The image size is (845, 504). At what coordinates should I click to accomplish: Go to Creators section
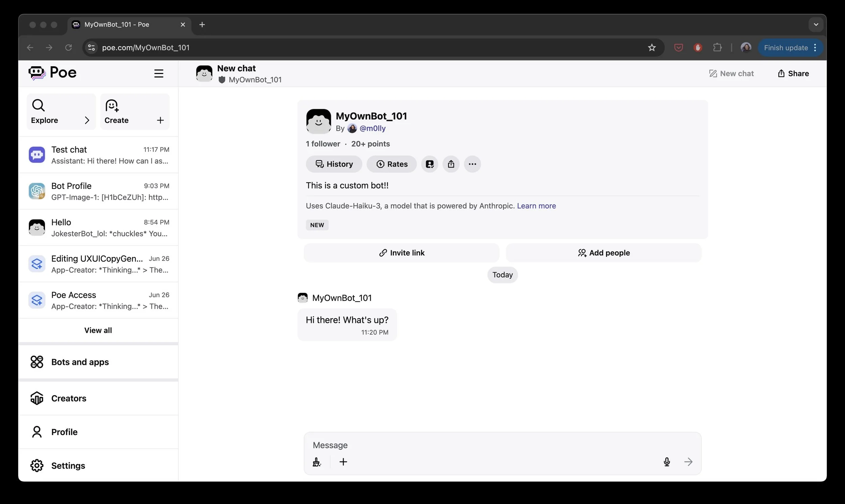point(69,398)
